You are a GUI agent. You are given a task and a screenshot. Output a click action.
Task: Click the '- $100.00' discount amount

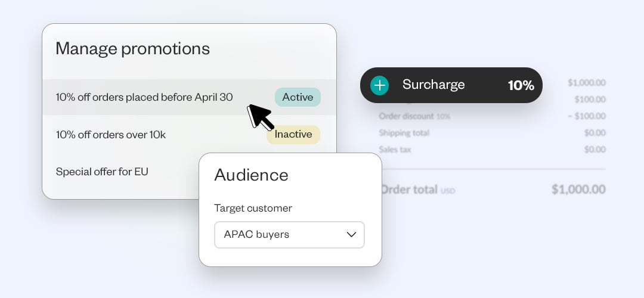tap(587, 116)
